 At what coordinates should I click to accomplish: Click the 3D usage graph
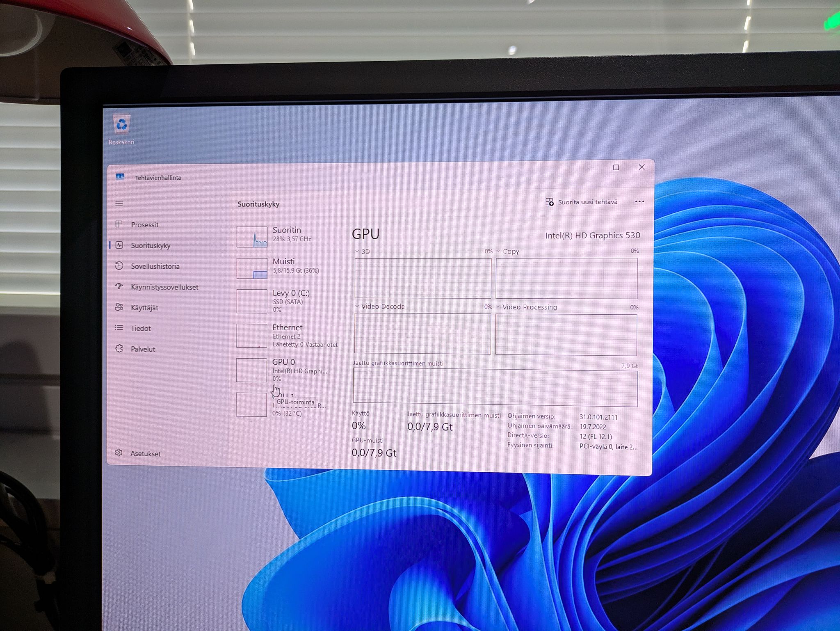[423, 278]
